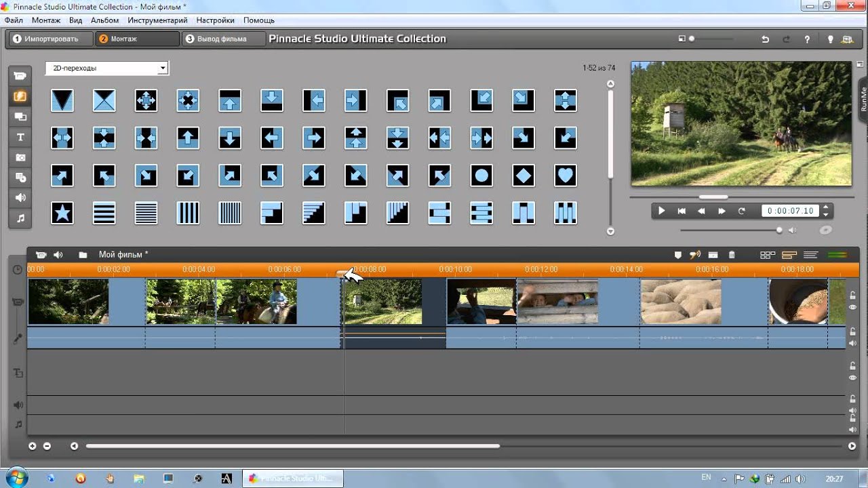Image resolution: width=868 pixels, height=488 pixels.
Task: Open the titles album section (T icon)
Action: tap(20, 137)
